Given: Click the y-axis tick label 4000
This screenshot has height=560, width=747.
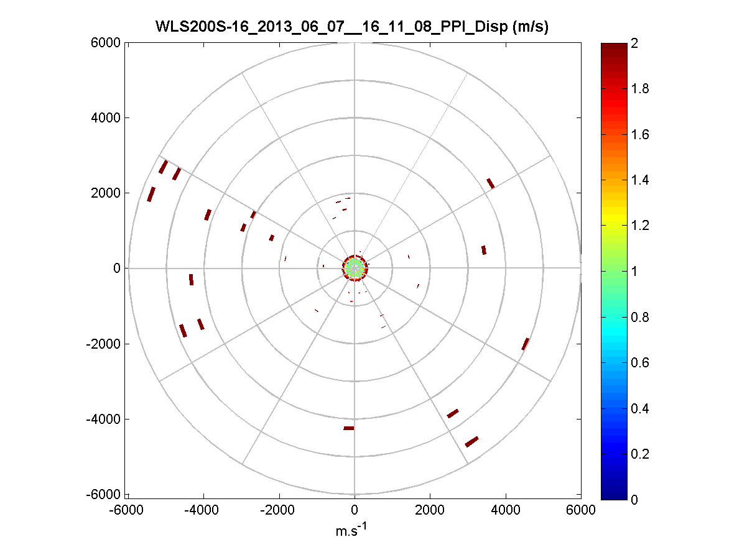Looking at the screenshot, I should point(108,117).
